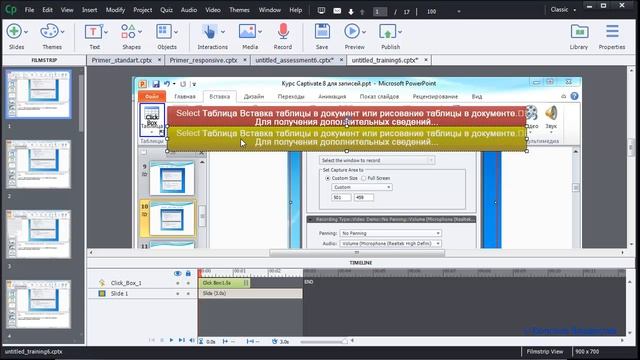Click the up arrow for previous slide

(x=362, y=12)
